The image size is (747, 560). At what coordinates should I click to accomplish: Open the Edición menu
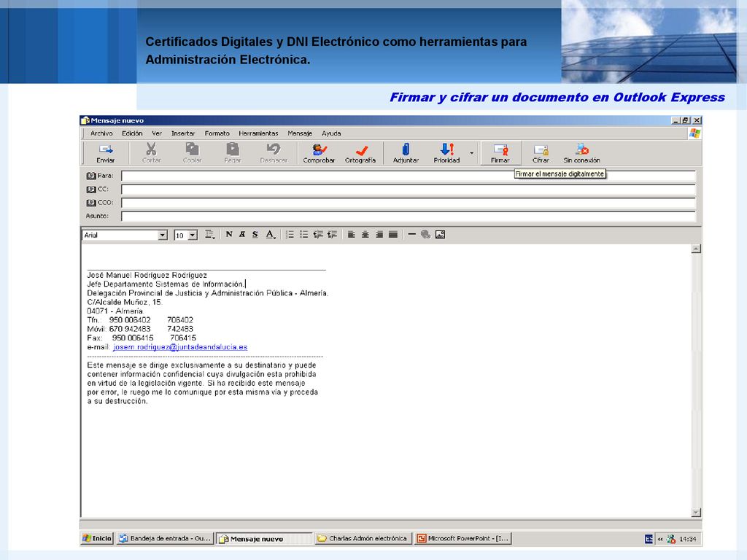click(x=132, y=133)
